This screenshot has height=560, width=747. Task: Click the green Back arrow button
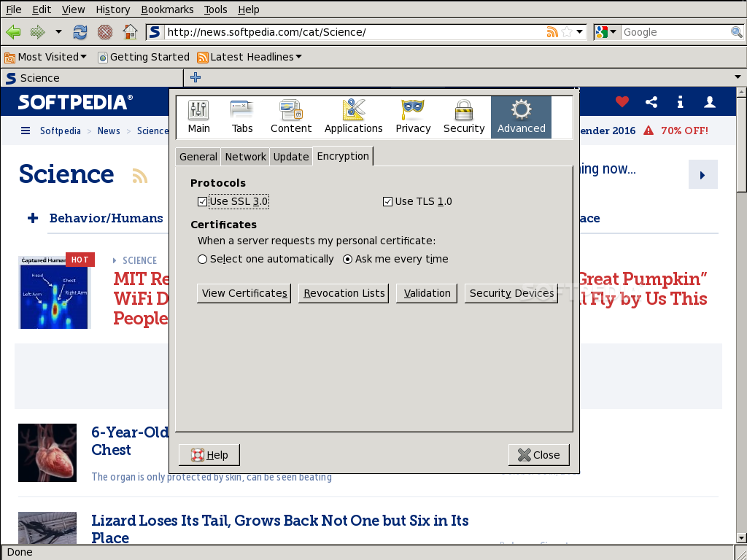(13, 32)
